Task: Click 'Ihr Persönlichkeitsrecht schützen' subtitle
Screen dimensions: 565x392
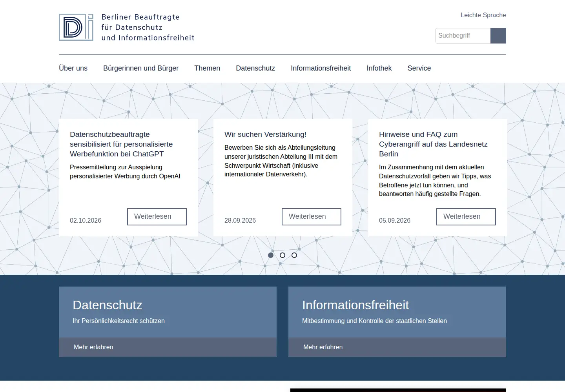Action: [118, 321]
